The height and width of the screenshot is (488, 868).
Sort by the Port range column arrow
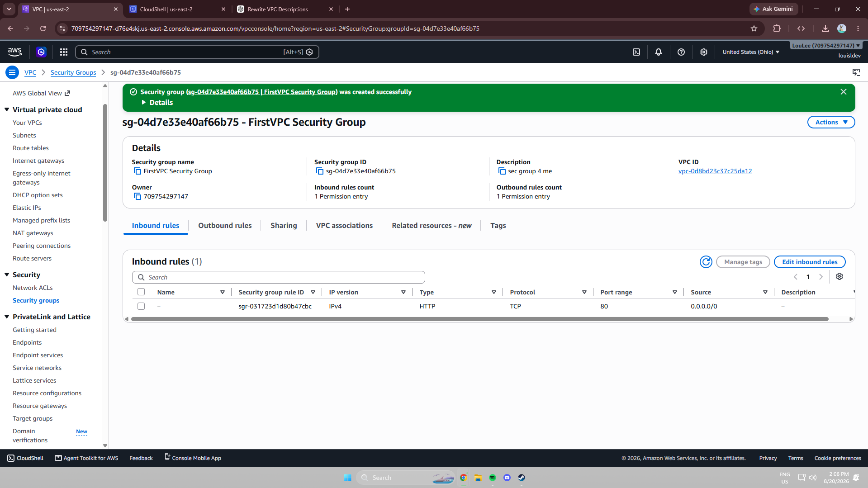[675, 292]
